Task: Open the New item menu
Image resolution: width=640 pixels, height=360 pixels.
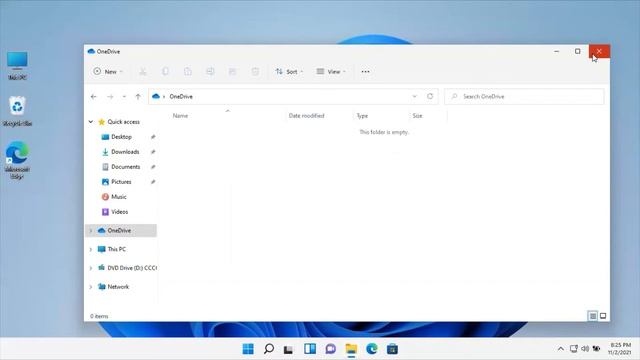Action: coord(108,71)
